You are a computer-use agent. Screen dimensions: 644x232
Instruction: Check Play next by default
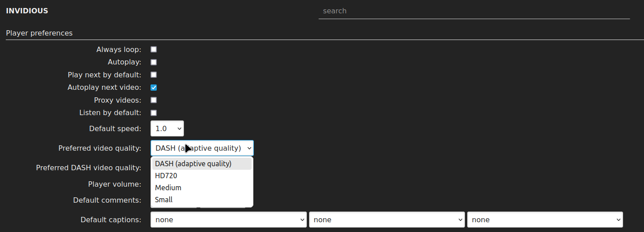click(154, 75)
